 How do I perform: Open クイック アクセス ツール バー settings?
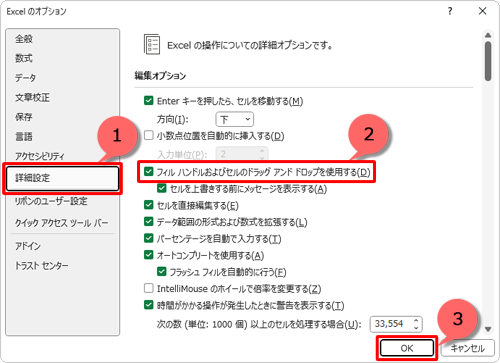62,223
